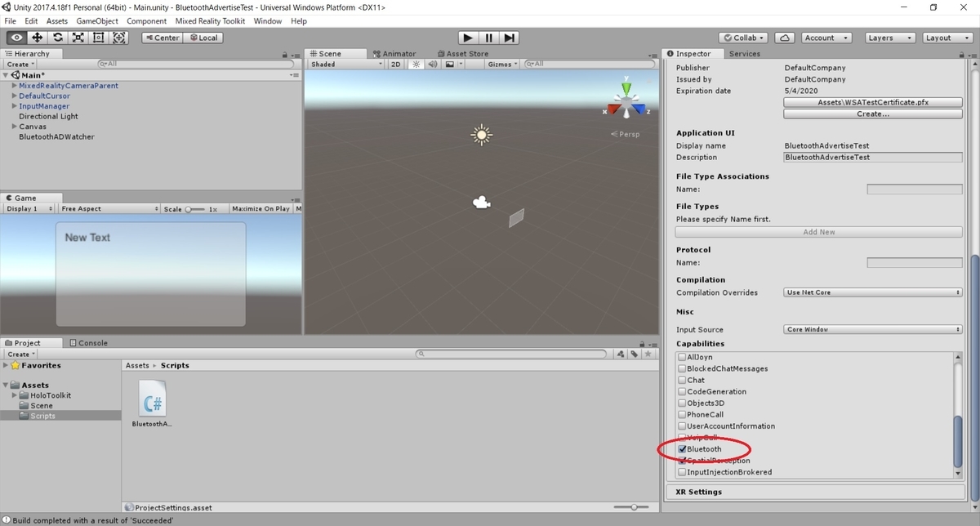980x526 pixels.
Task: Open the Component menu
Action: pyautogui.click(x=147, y=20)
